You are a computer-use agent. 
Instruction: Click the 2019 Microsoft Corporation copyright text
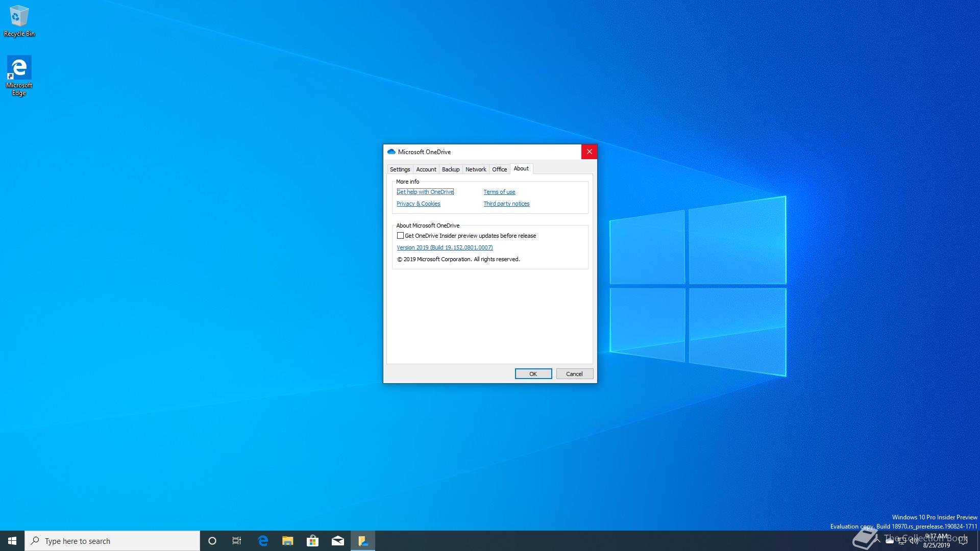[x=458, y=259]
